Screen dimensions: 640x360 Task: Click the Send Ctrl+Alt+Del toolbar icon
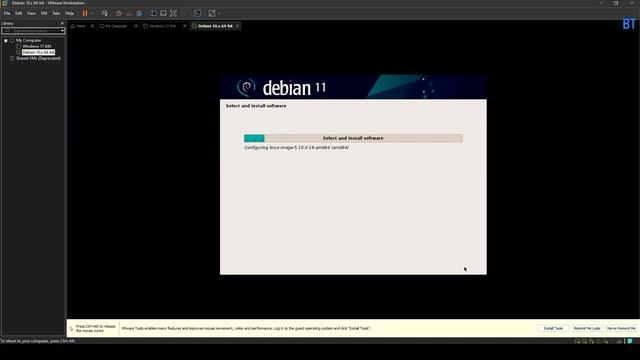pyautogui.click(x=105, y=13)
